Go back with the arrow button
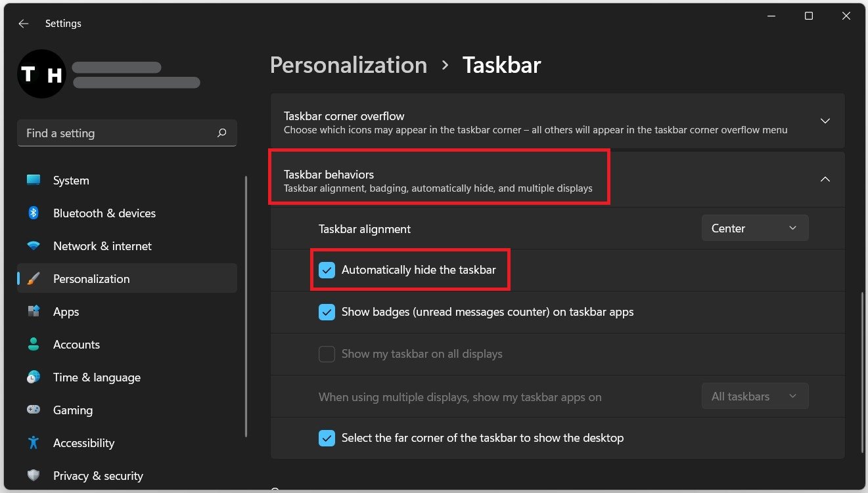 pos(24,24)
